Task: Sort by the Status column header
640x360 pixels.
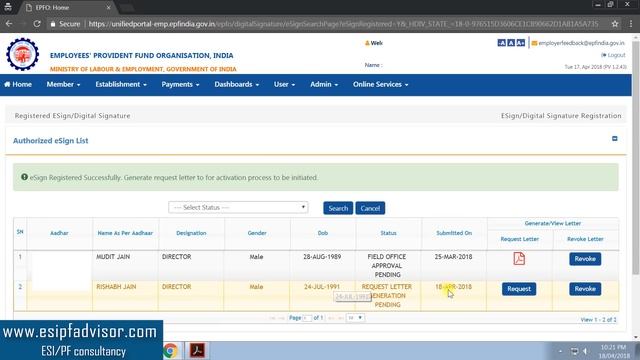Action: coord(388,233)
